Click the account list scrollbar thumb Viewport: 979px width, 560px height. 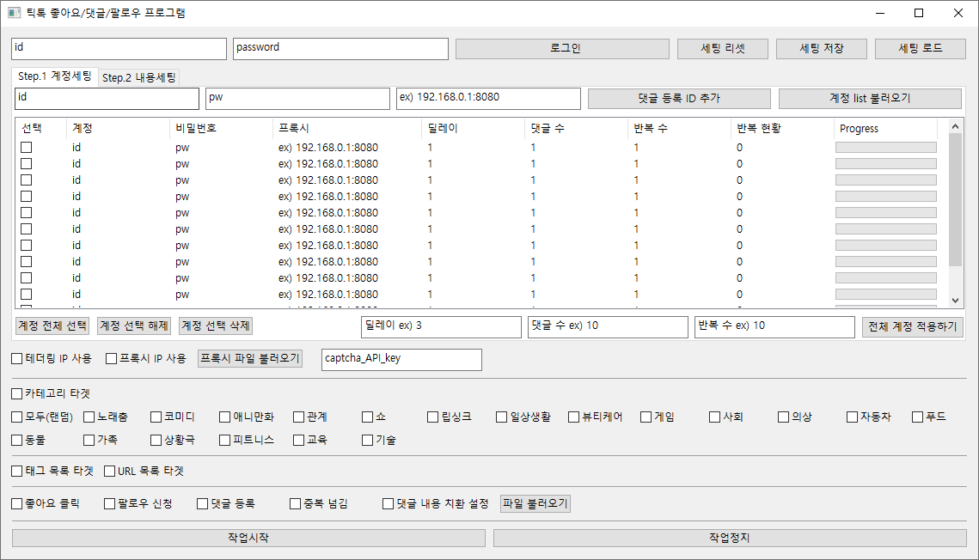[x=955, y=199]
